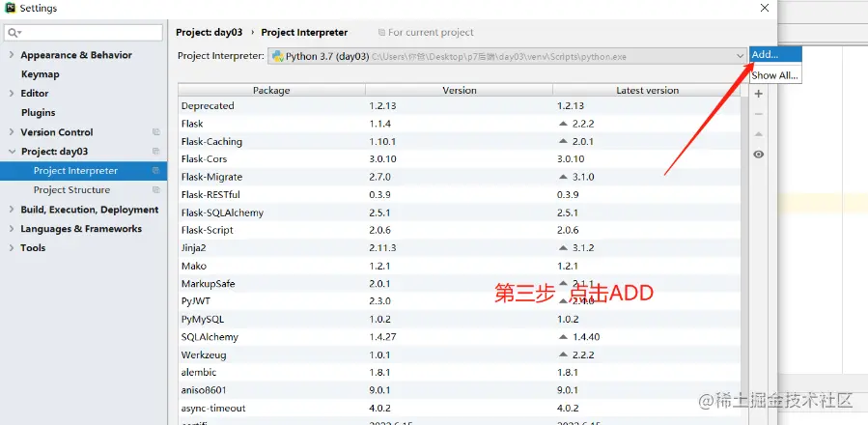
Task: Select Show All... from interpreter menu
Action: [x=775, y=75]
